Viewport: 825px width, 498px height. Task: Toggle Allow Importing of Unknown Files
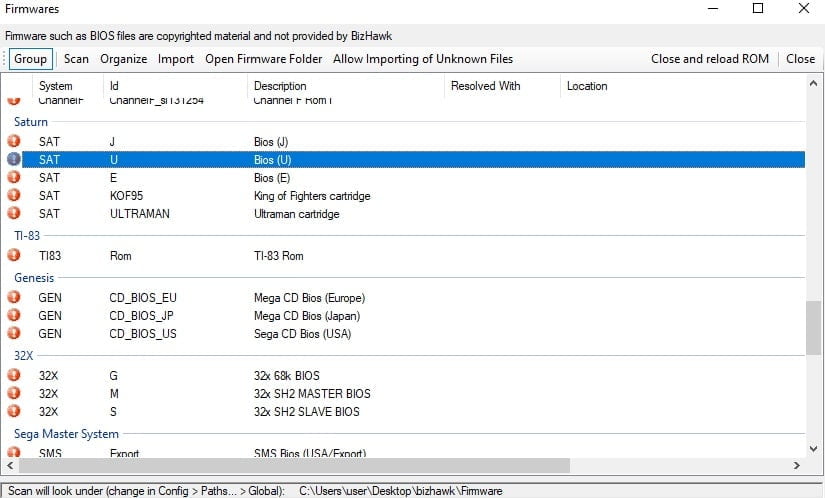pos(423,59)
